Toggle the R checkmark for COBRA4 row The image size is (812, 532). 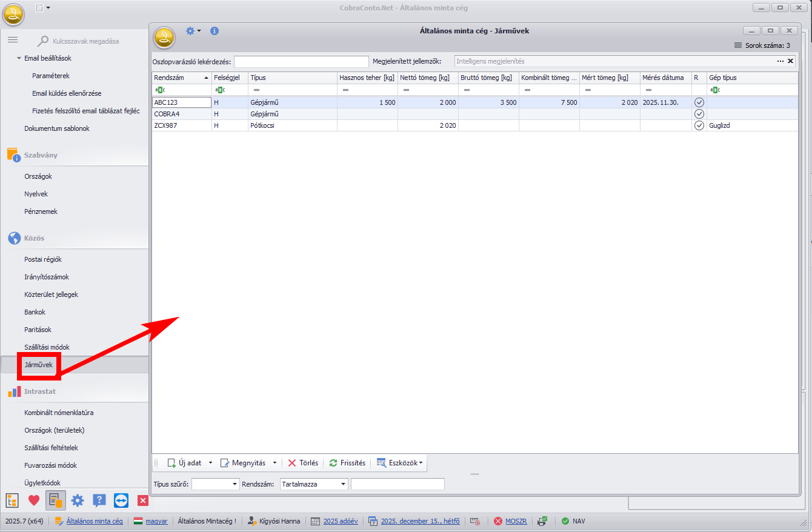[x=699, y=114]
